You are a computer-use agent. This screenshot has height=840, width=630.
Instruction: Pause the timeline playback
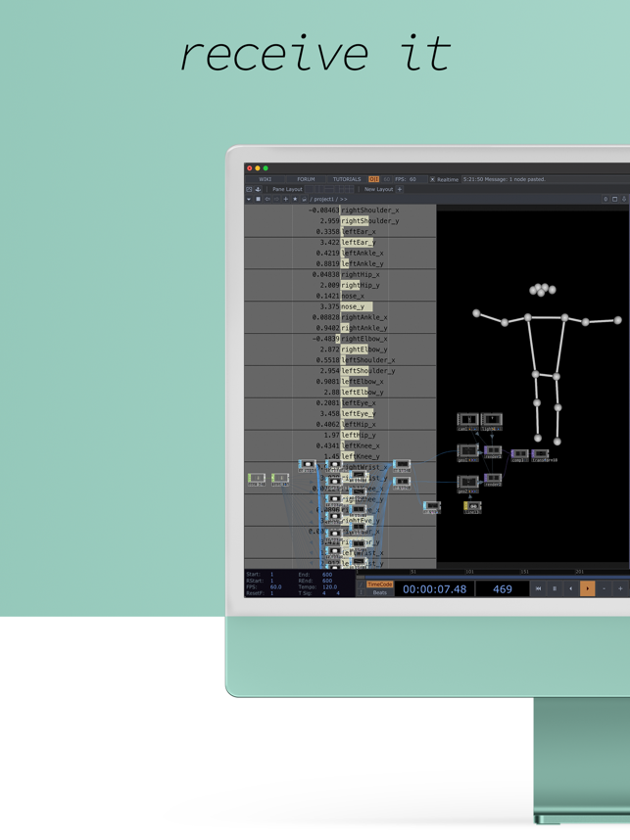click(x=555, y=588)
